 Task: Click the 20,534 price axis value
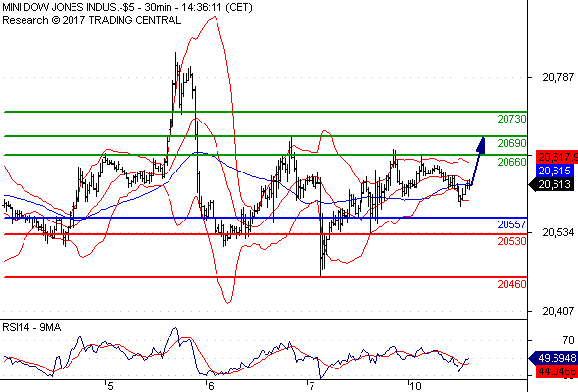tap(557, 232)
